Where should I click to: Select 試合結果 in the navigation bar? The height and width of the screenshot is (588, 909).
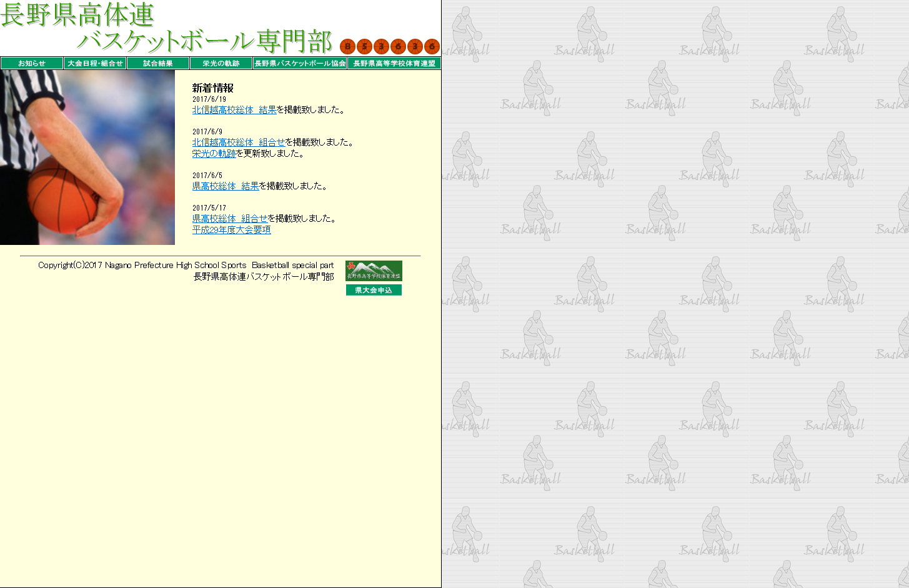158,63
